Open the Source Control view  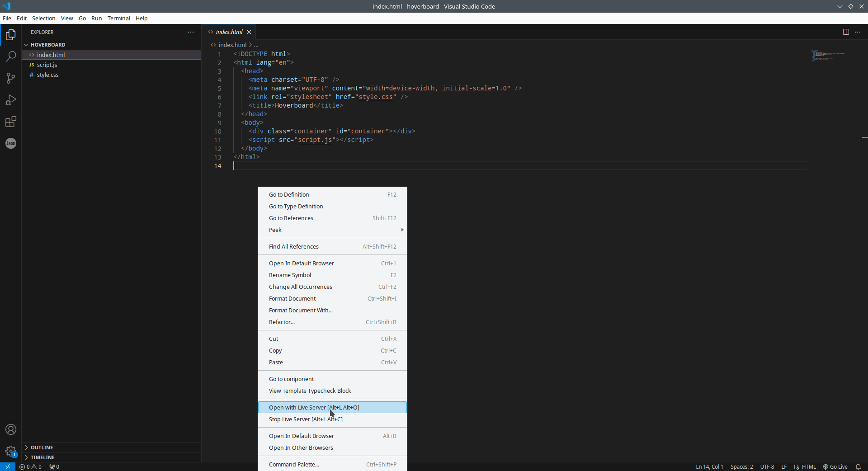(11, 78)
